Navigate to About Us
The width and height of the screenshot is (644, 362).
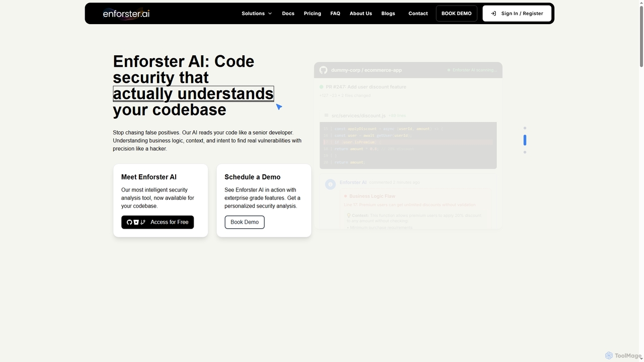tap(361, 14)
